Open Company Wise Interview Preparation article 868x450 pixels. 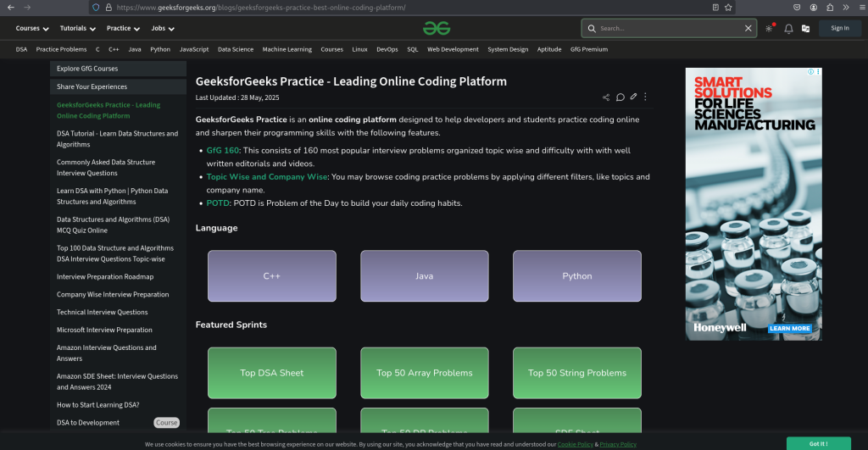(x=113, y=294)
